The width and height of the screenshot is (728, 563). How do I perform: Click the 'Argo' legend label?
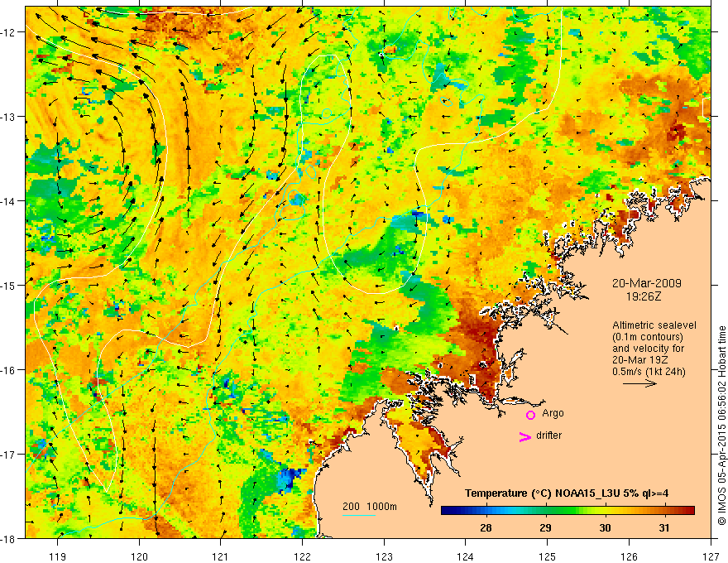click(x=553, y=413)
